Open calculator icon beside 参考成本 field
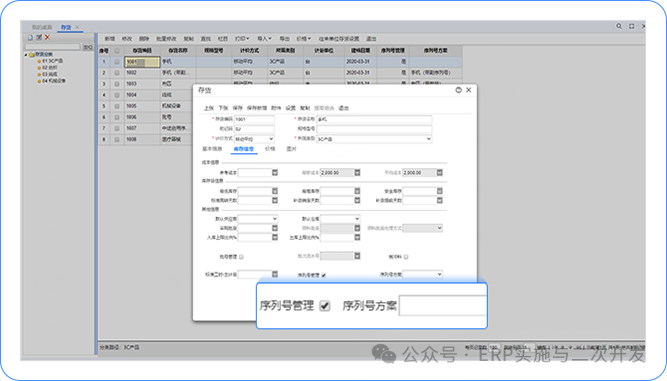 [x=275, y=172]
